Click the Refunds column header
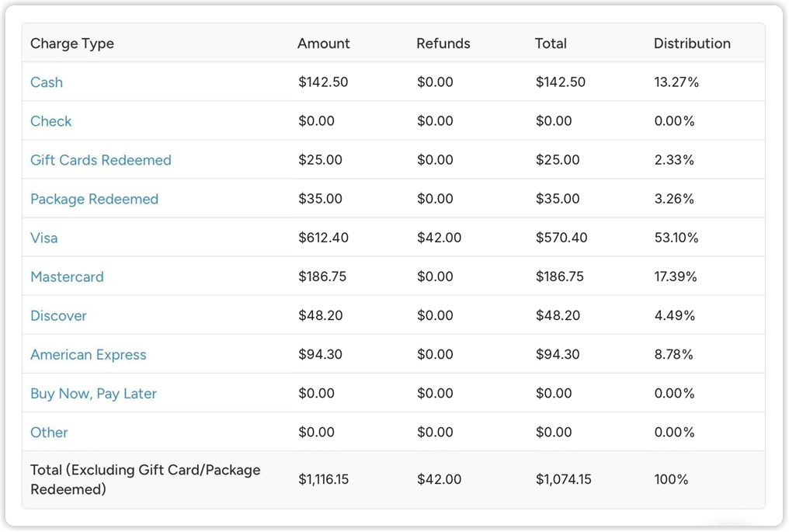This screenshot has width=789, height=532. pos(443,43)
